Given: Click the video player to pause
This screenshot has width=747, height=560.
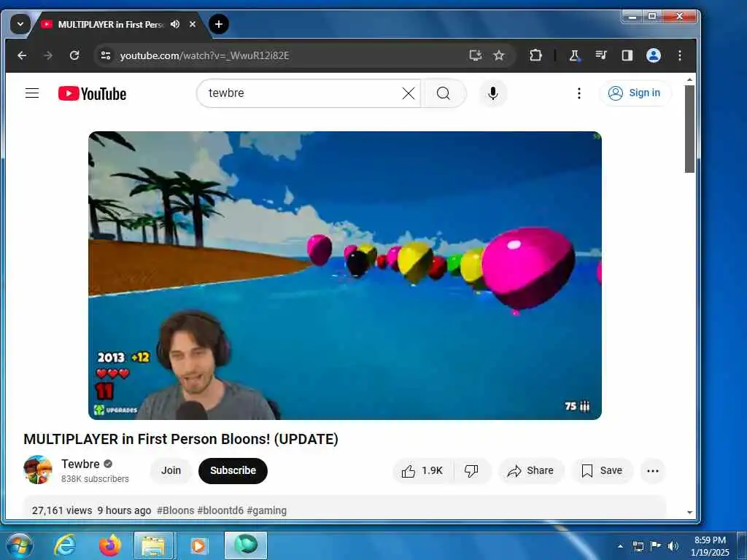Looking at the screenshot, I should (345, 275).
